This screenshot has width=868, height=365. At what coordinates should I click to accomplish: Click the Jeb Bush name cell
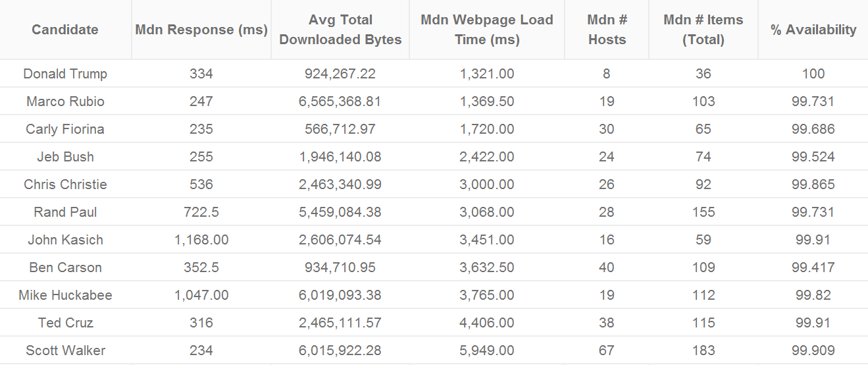(x=65, y=157)
